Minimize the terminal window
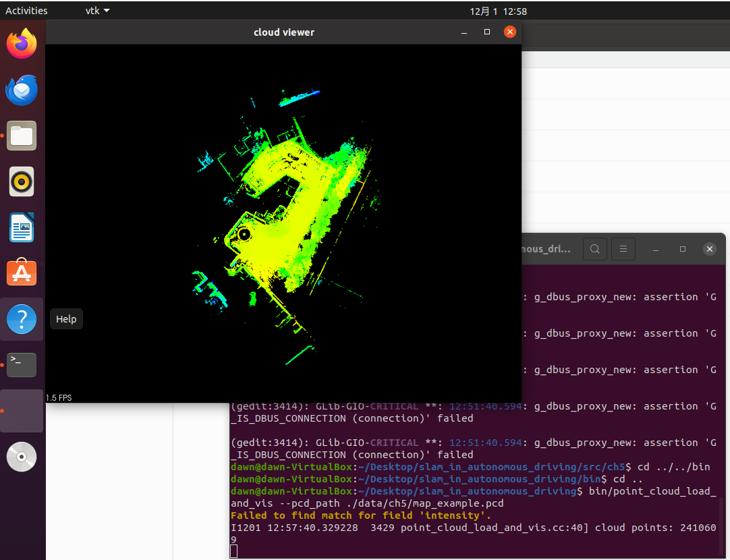Viewport: 730px width, 560px height. pyautogui.click(x=656, y=250)
